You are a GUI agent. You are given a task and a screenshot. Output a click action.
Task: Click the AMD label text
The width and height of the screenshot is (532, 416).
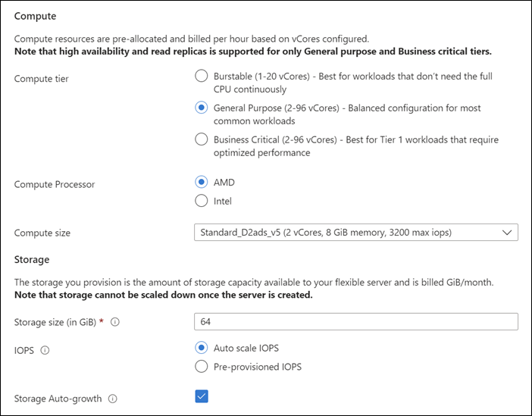(x=224, y=182)
